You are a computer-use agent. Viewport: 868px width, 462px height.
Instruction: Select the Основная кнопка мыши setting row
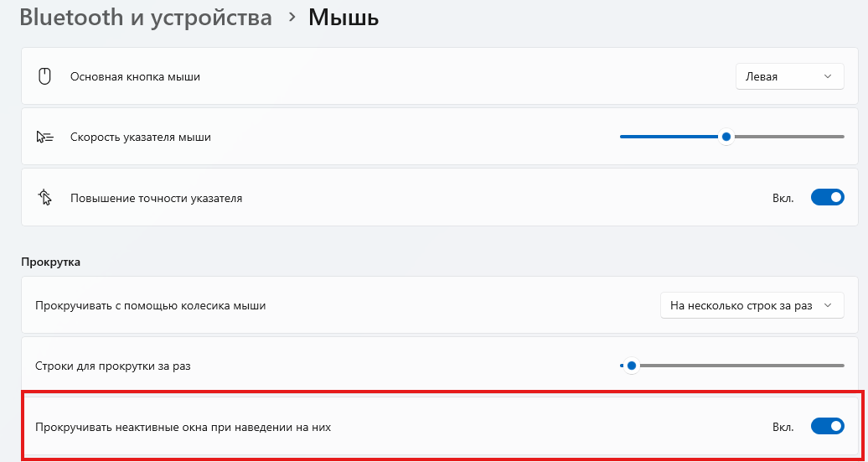pyautogui.click(x=434, y=76)
